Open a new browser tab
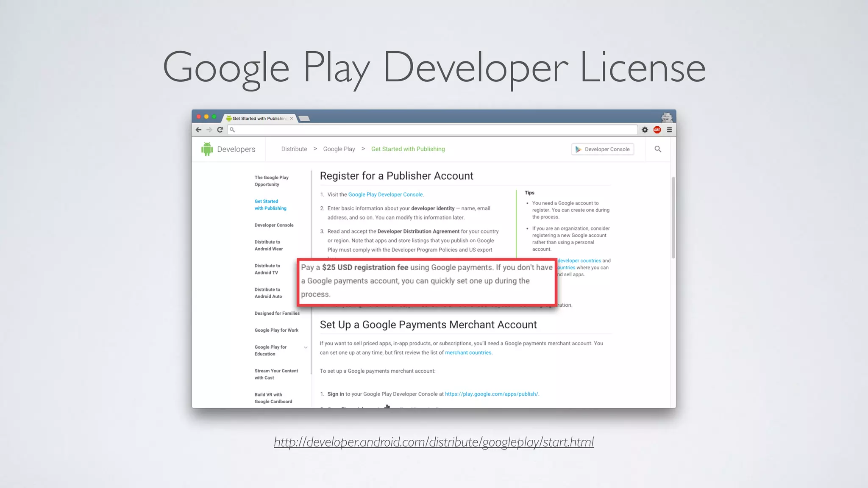The width and height of the screenshot is (868, 488). (304, 119)
